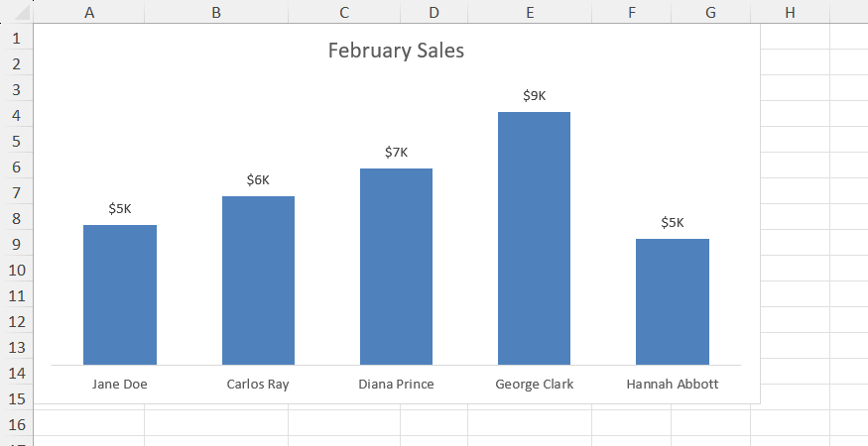Viewport: 868px width, 446px height.
Task: Click the Carlos Ray axis label
Action: pos(258,384)
